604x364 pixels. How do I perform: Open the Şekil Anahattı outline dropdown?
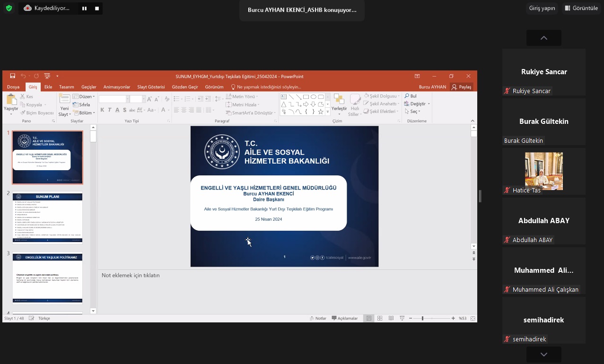point(382,104)
